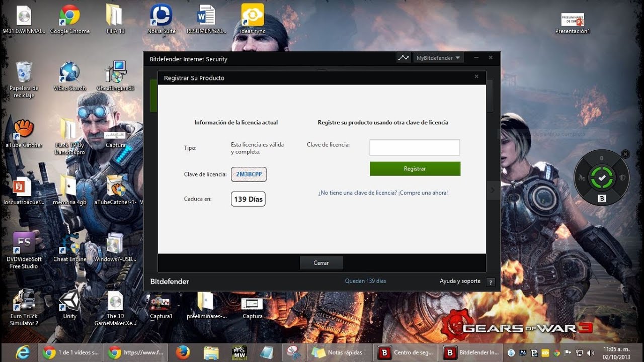Select the Cheat Engine shortcut icon
644x362 pixels.
click(69, 247)
